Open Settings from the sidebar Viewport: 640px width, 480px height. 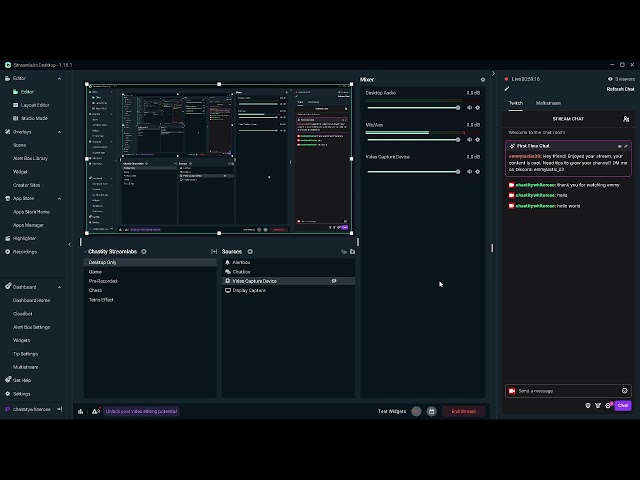tap(18, 394)
